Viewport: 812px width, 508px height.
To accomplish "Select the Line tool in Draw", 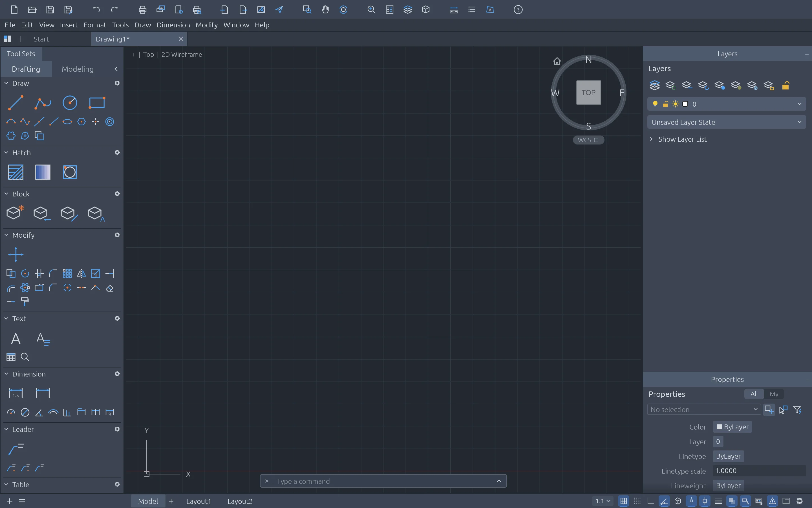I will coord(16,103).
